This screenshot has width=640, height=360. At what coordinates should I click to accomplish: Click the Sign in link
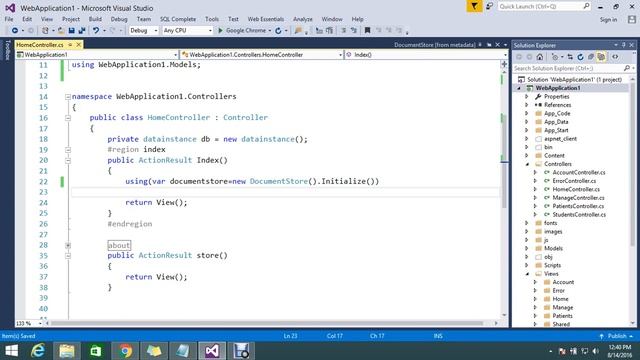pos(608,20)
